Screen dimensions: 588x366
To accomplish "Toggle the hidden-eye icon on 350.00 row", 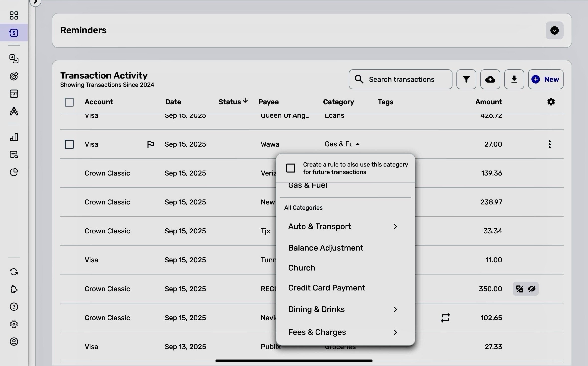I will [x=532, y=289].
